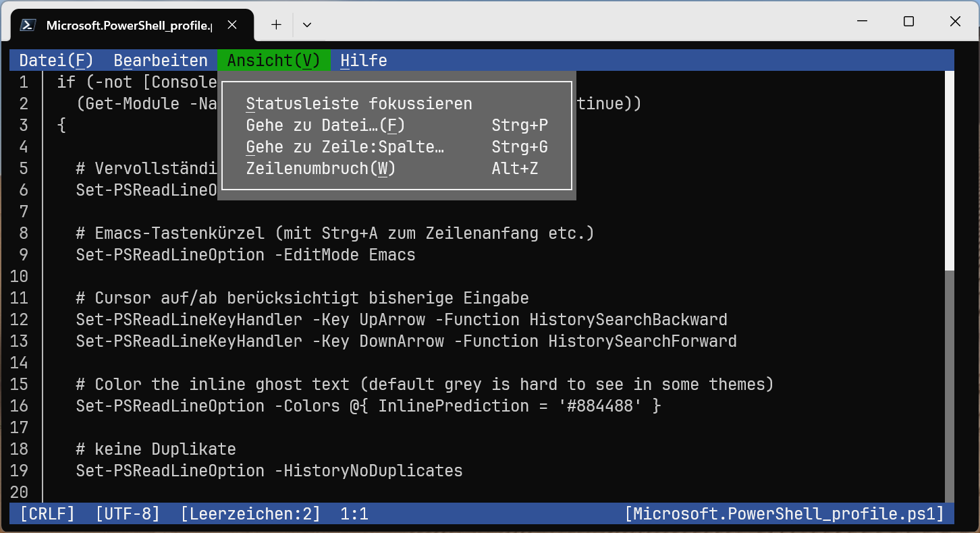Image resolution: width=980 pixels, height=533 pixels.
Task: Open the Hilfe menu
Action: pyautogui.click(x=364, y=61)
